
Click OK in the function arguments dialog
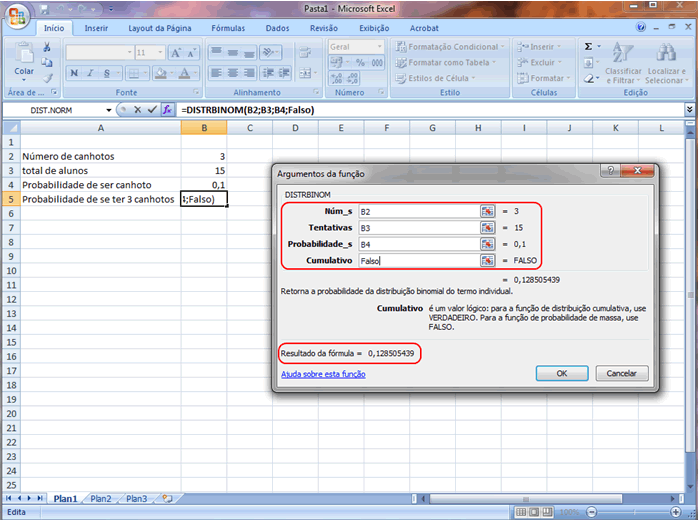click(562, 373)
